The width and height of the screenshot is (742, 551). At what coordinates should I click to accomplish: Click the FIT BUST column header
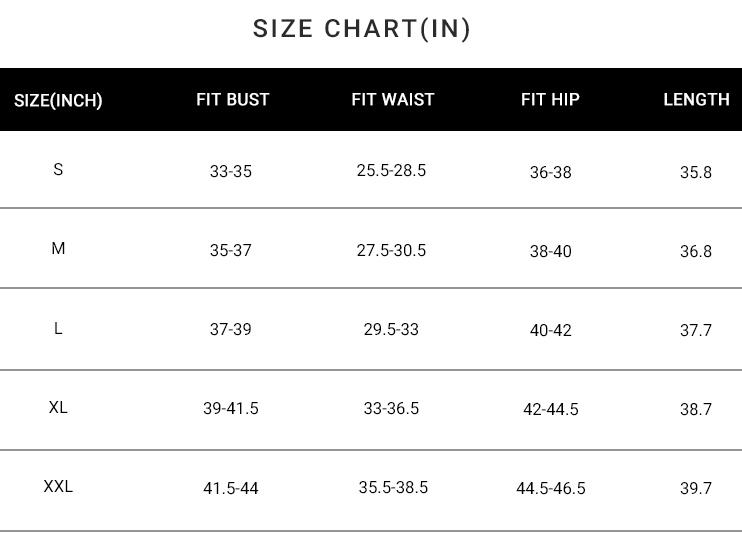click(x=232, y=99)
